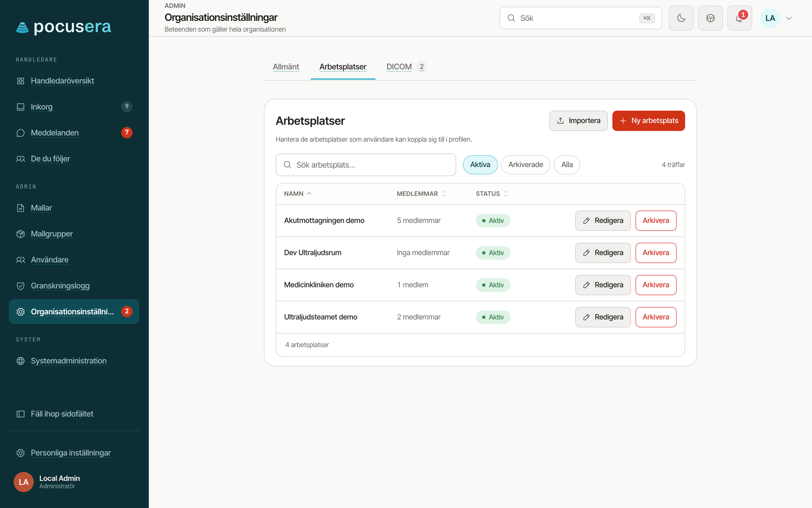
Task: Open notifications with the bell icon
Action: pos(740,18)
